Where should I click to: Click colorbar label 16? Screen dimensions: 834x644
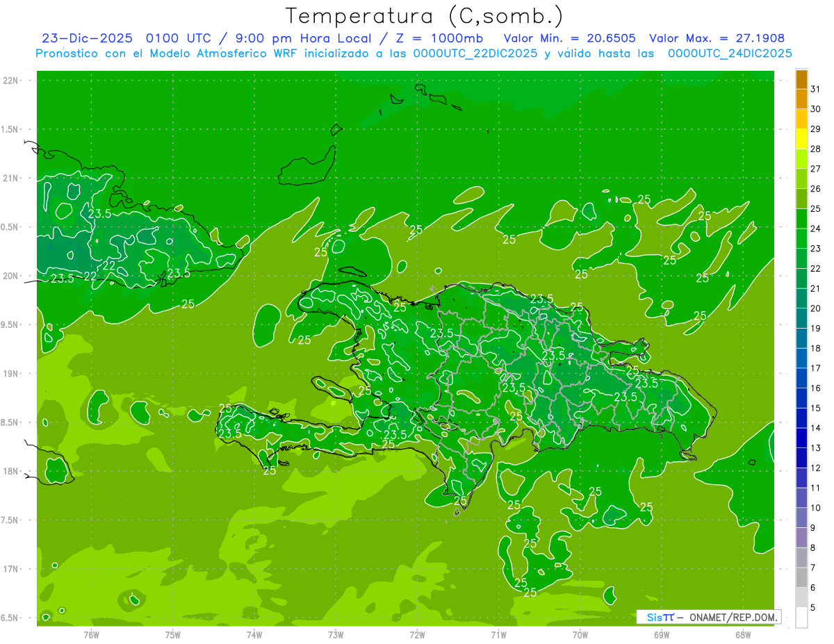click(x=815, y=388)
